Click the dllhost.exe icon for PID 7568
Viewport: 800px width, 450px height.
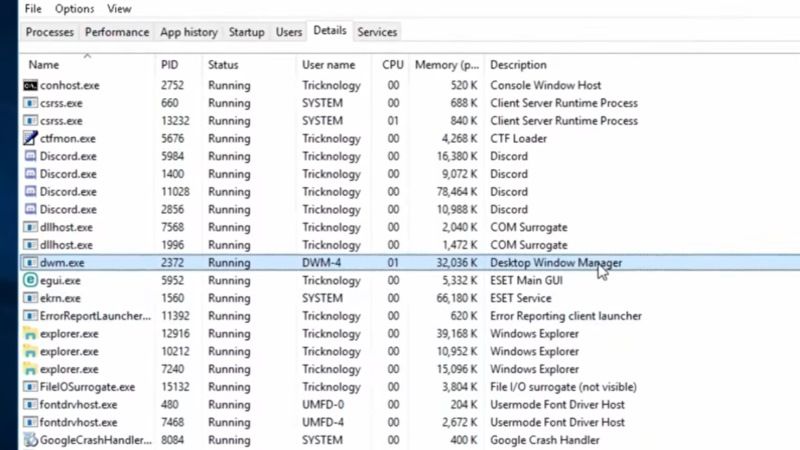pos(30,227)
